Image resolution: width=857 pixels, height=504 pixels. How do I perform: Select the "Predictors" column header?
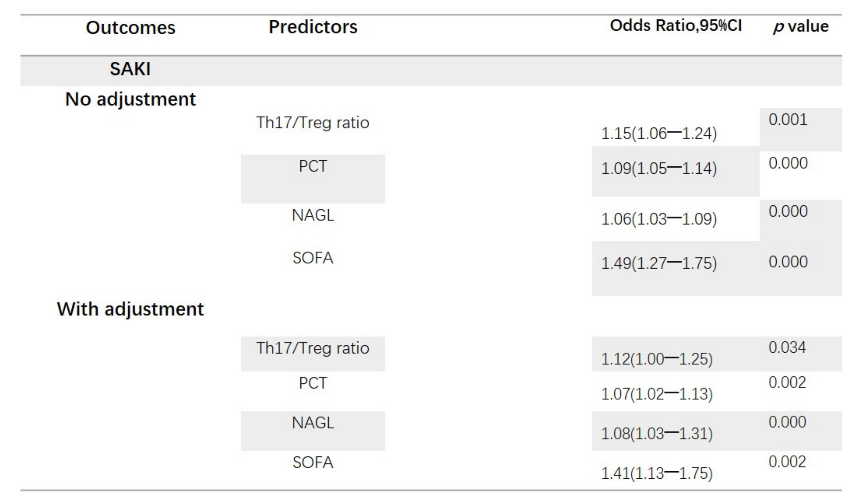[x=313, y=27]
